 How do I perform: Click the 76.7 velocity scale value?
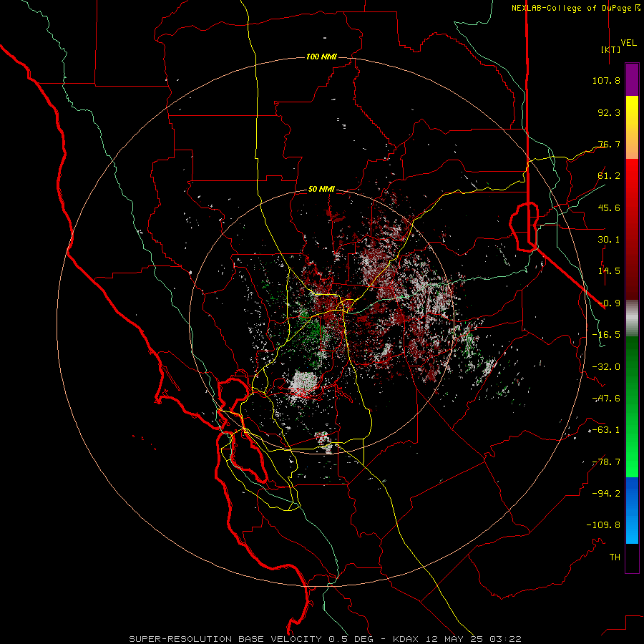tap(609, 144)
